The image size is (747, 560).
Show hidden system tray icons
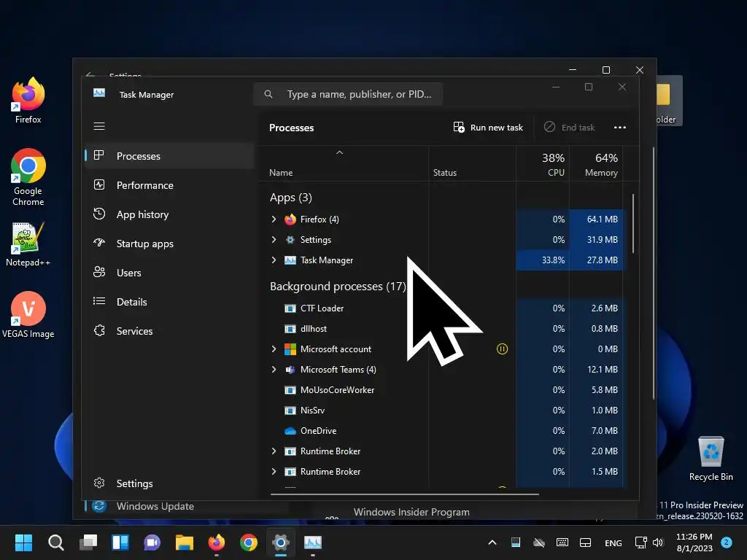click(x=492, y=542)
